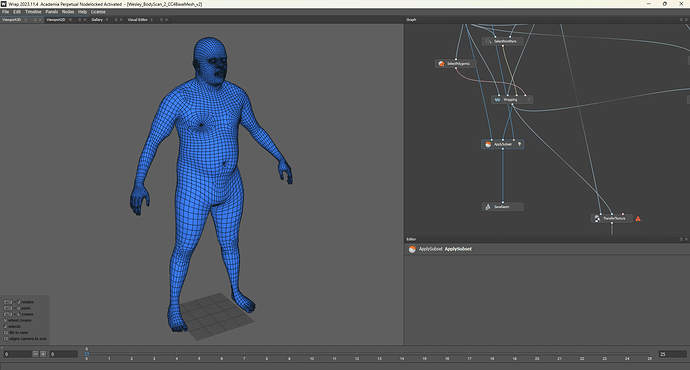Switch to the Viewport2D tab
690x370 pixels.
[56, 20]
